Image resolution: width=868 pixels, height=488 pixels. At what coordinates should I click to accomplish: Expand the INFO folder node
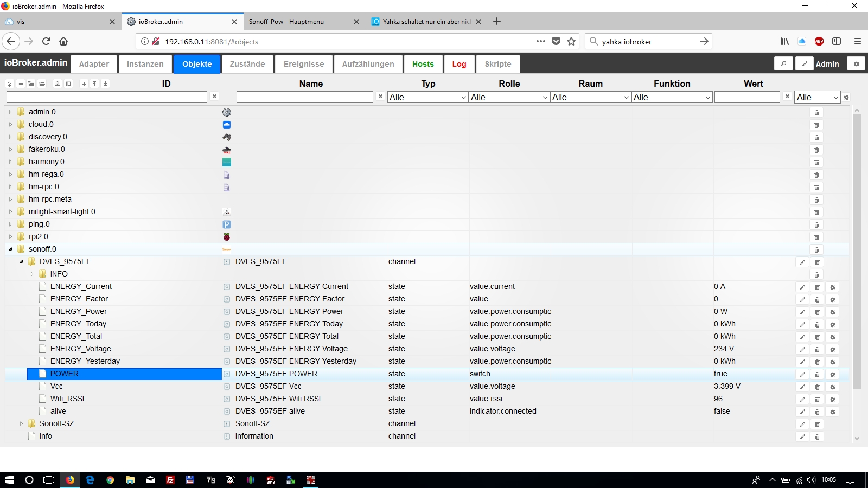32,274
